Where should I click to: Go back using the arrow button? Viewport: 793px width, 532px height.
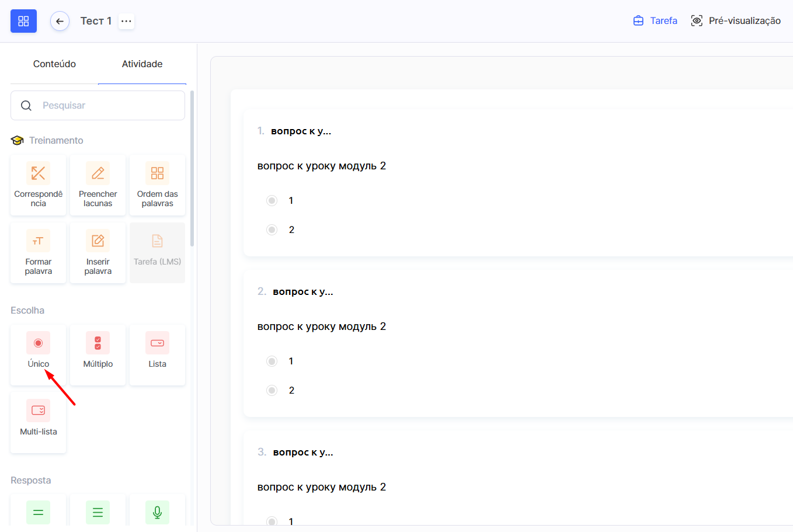click(60, 21)
